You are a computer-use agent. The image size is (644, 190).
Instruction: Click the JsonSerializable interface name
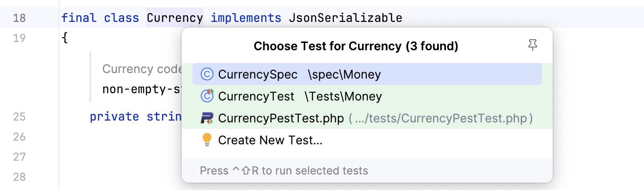345,18
